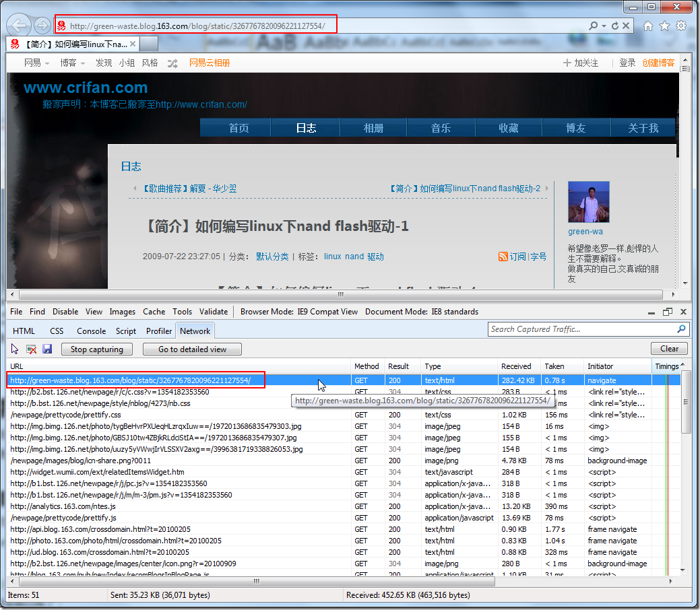Click the green-wa profile photo thumbnail

click(588, 202)
